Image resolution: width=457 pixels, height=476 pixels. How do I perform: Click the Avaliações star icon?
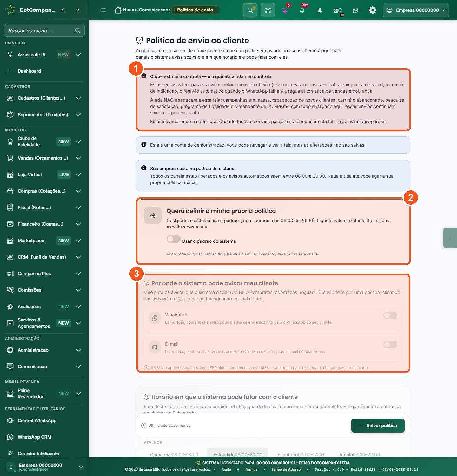[x=10, y=307]
